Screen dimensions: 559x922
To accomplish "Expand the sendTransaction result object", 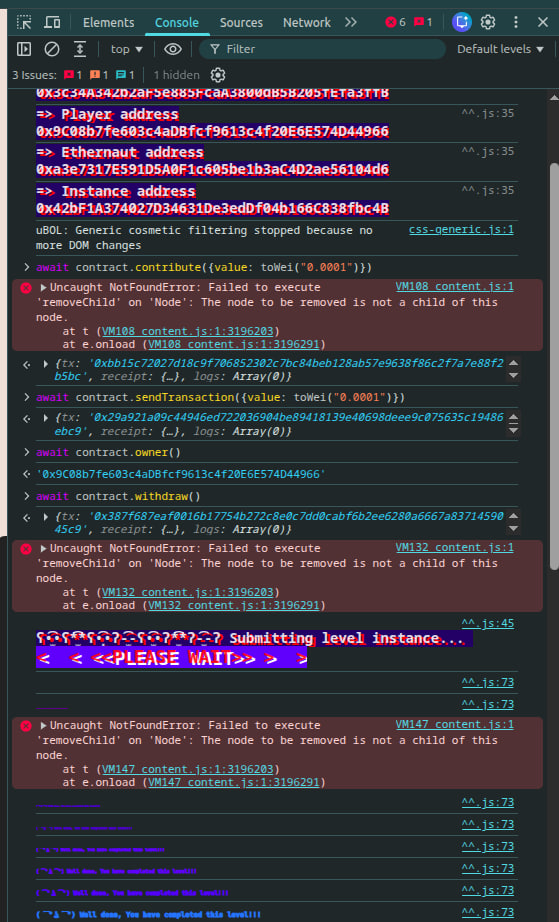I will (46, 418).
